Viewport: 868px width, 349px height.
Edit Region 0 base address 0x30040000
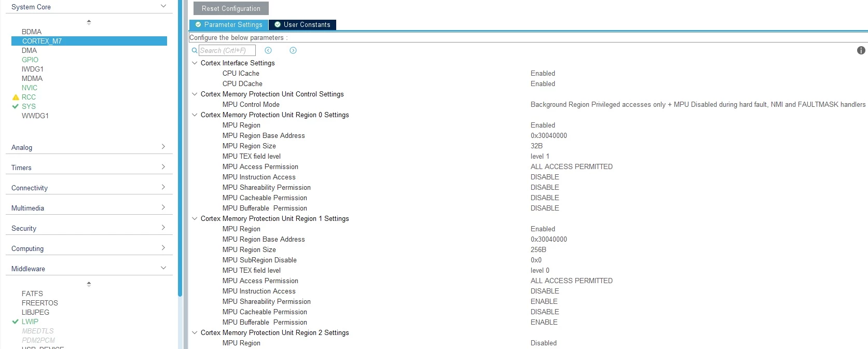click(549, 135)
